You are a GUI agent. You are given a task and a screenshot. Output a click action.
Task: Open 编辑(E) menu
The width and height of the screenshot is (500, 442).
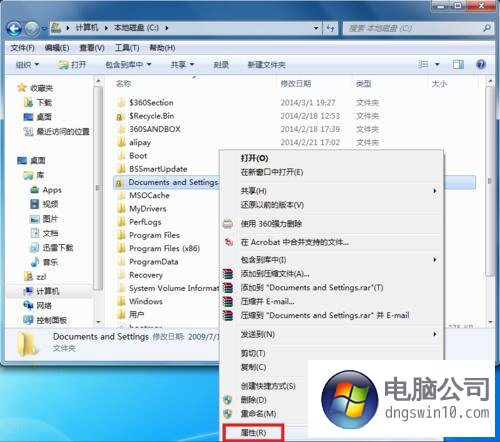[57, 48]
